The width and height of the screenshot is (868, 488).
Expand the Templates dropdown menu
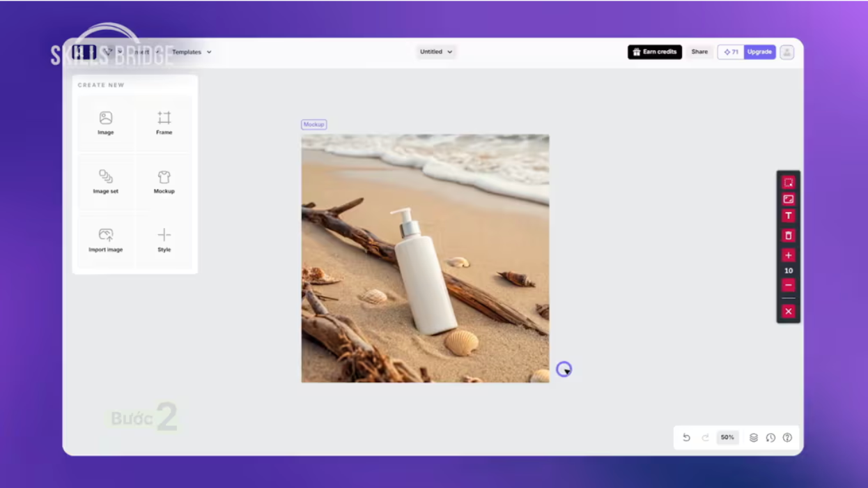[x=192, y=52]
